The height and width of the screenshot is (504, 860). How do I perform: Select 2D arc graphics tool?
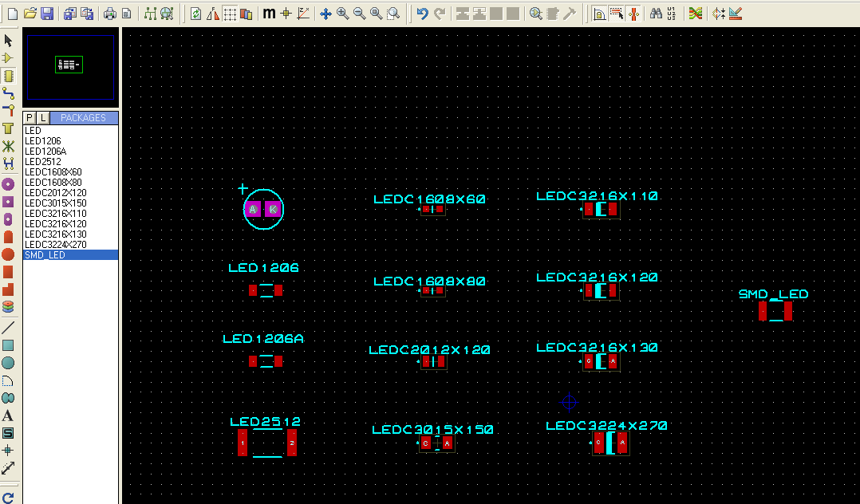click(8, 380)
